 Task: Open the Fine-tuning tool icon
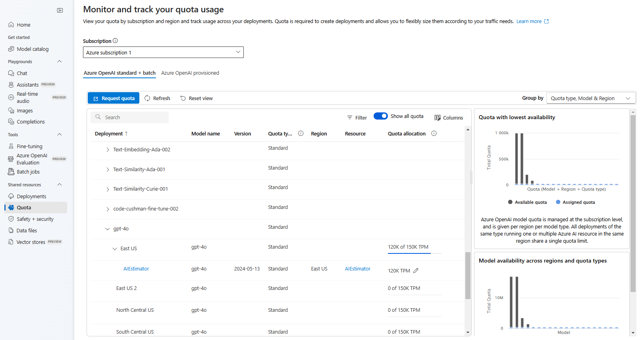coord(11,146)
